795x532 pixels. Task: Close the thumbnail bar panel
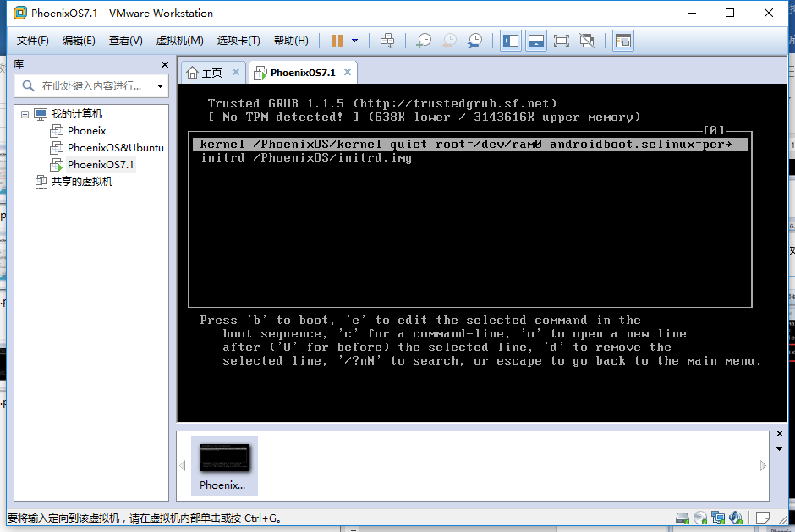point(780,434)
